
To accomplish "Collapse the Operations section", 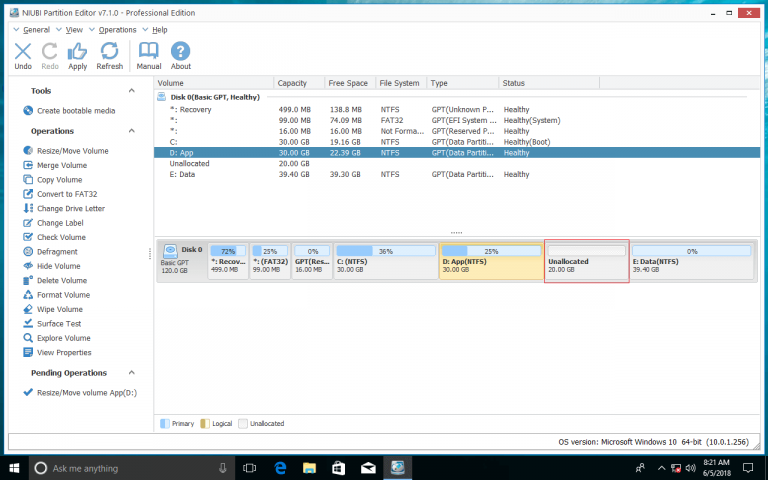I will (x=131, y=131).
